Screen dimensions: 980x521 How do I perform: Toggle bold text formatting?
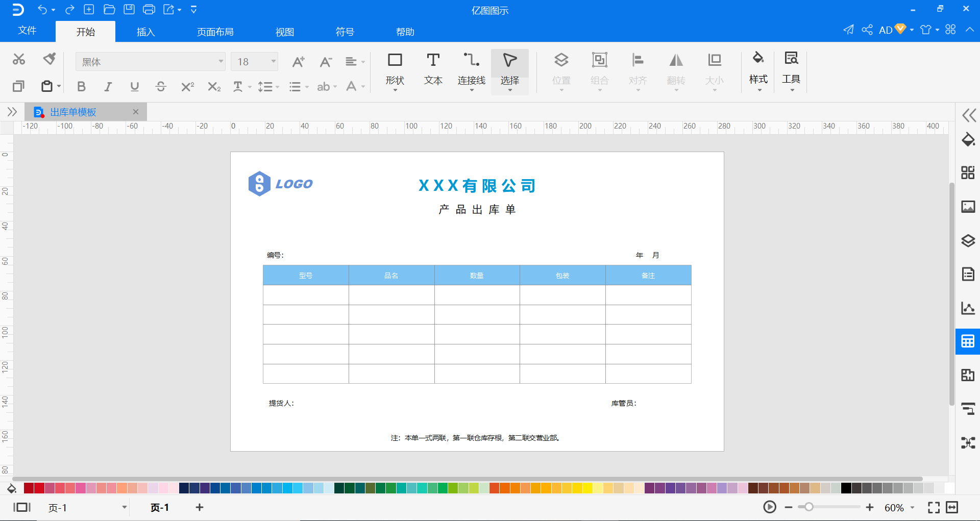tap(81, 87)
